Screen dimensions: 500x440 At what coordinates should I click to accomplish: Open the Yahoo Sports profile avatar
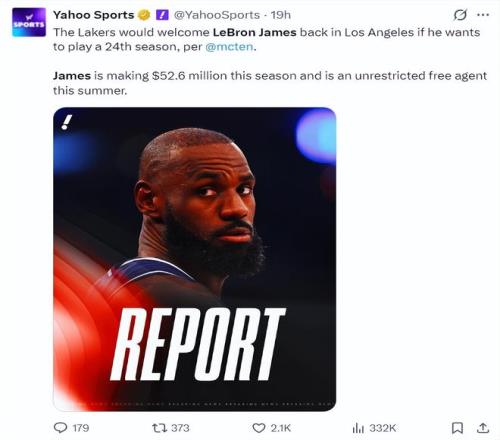pos(29,22)
